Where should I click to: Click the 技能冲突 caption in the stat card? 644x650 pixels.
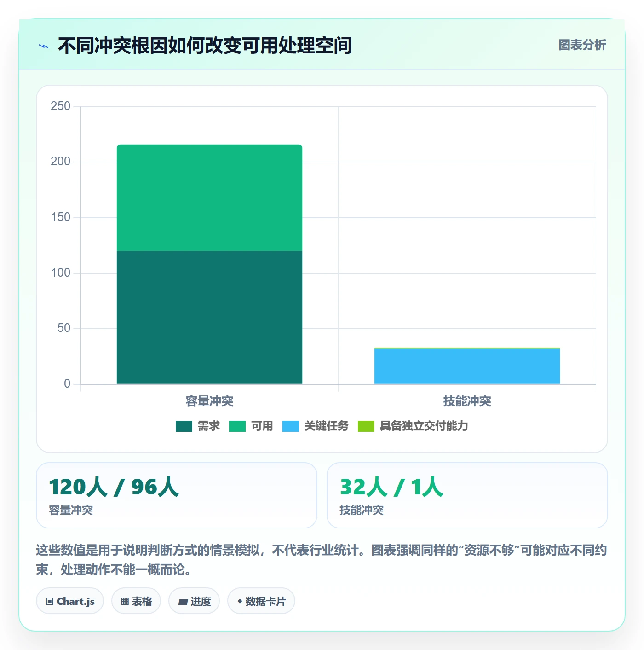pos(362,510)
